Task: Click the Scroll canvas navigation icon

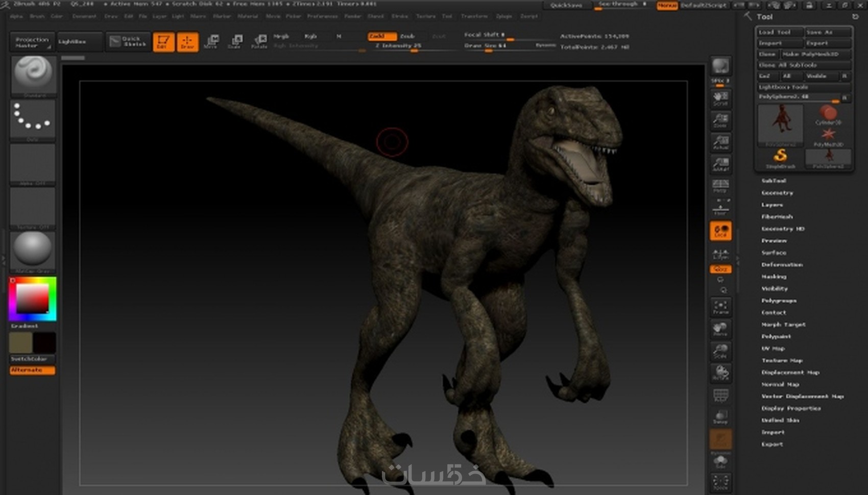Action: coord(720,98)
